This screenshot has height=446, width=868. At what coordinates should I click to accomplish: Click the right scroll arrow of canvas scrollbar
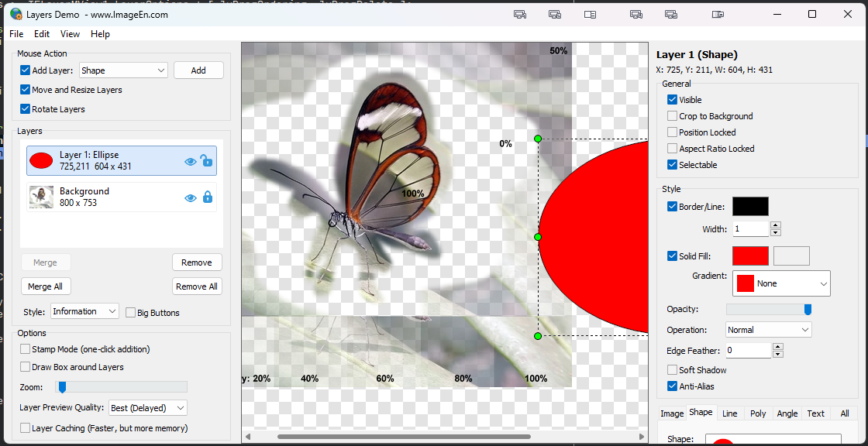point(642,437)
